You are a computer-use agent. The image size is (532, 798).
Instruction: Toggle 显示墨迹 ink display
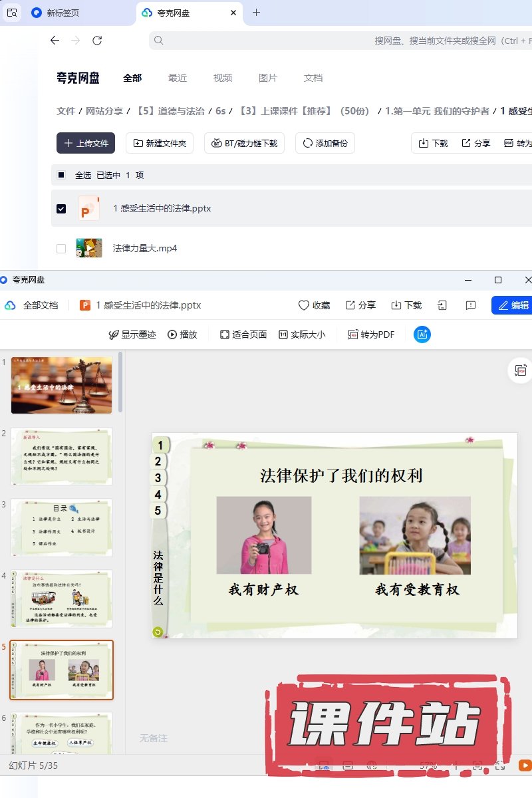click(x=132, y=334)
